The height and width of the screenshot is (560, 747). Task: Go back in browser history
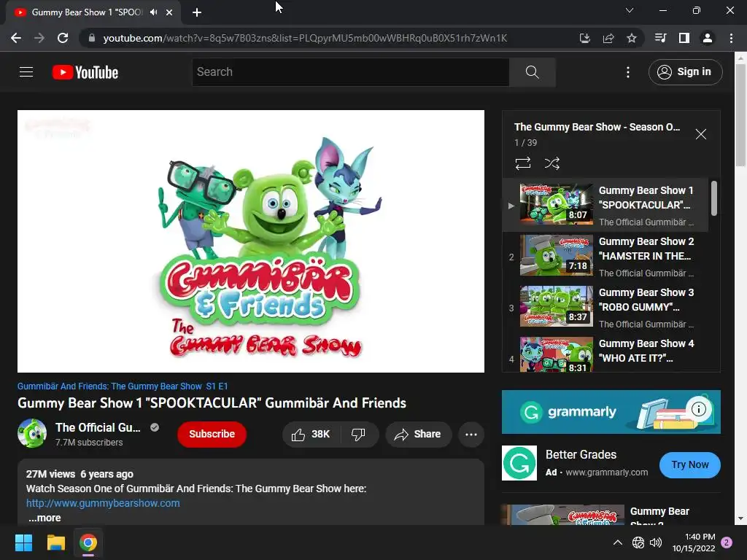[16, 38]
